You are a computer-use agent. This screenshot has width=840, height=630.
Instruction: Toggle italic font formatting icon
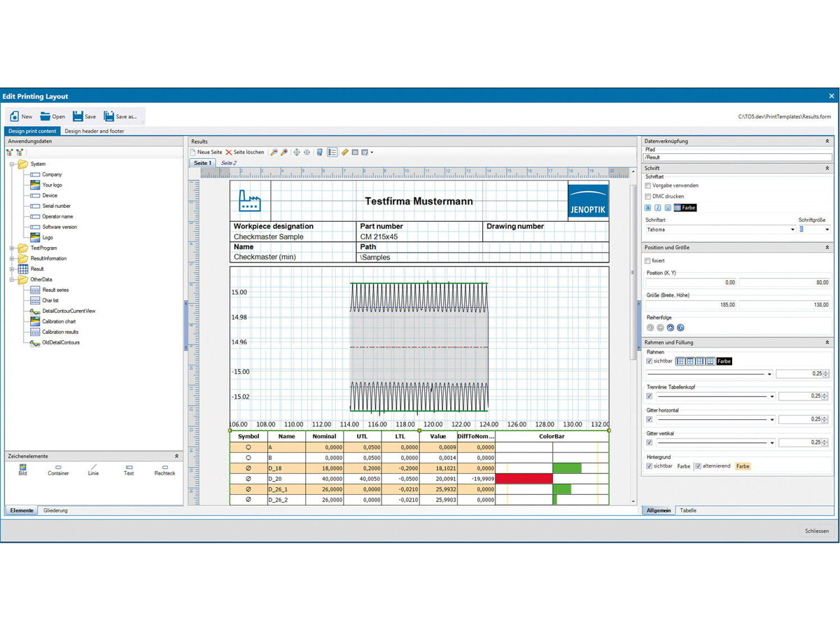658,208
